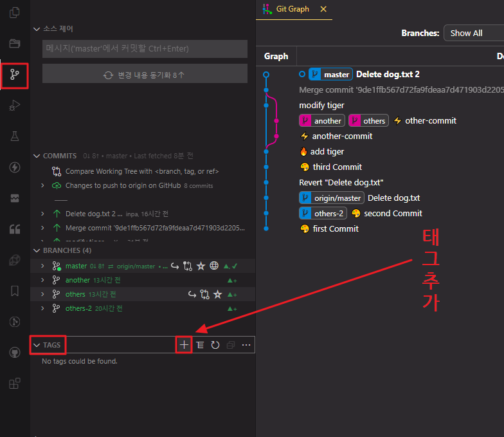Open the bookmark activity icon
Image resolution: width=504 pixels, height=437 pixels.
14,291
